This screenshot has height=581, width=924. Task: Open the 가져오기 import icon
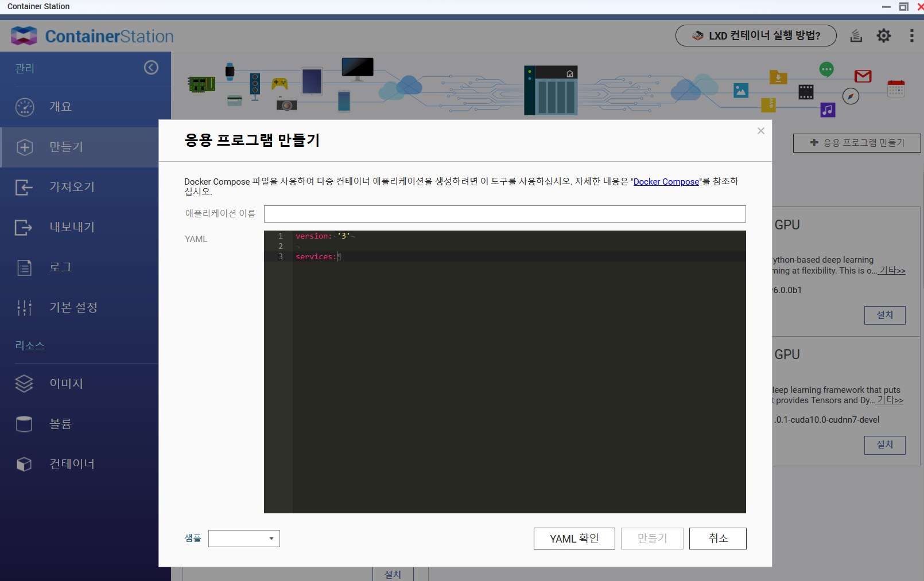tap(24, 187)
